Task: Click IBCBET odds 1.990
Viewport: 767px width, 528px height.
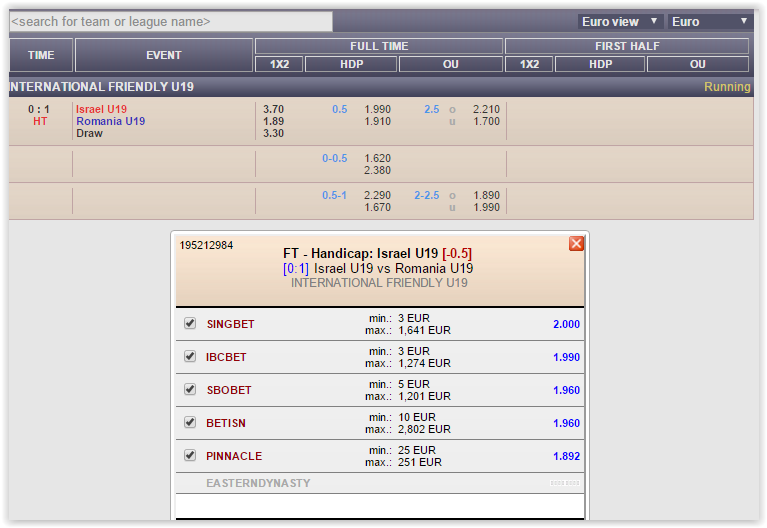Action: 566,357
